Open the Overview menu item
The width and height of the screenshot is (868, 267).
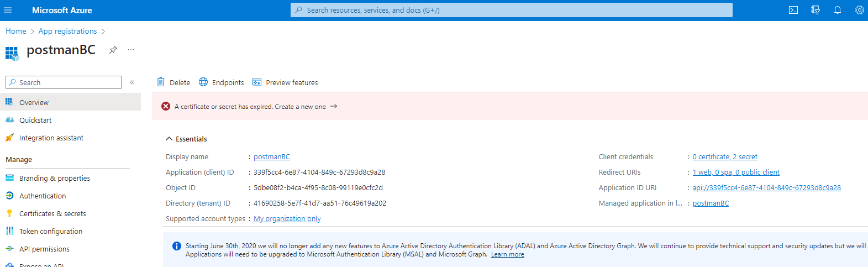[x=70, y=102]
